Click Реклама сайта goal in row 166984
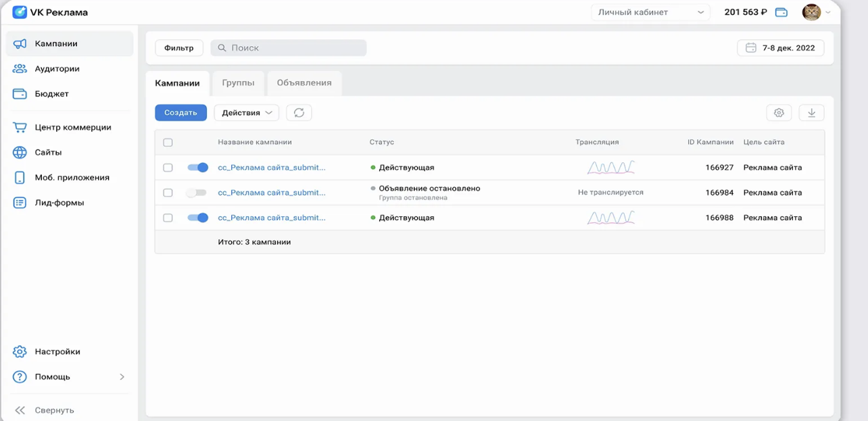The width and height of the screenshot is (868, 421). pyautogui.click(x=773, y=193)
